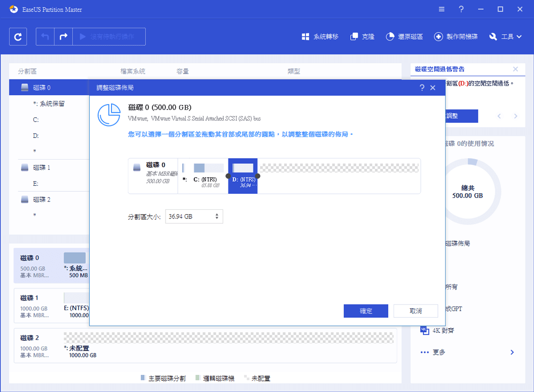Click the 4K 對齊 option
The width and height of the screenshot is (534, 392).
[x=437, y=331]
